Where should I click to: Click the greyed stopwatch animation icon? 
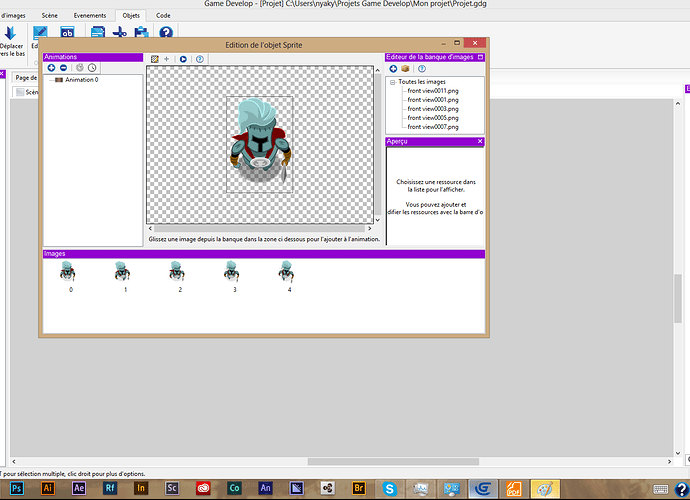80,68
